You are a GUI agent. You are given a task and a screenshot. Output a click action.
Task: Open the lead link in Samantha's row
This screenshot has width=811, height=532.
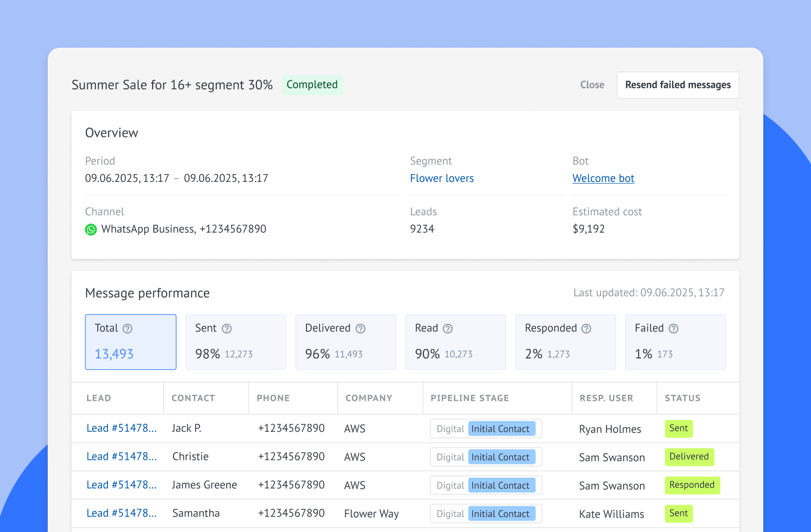pos(122,513)
